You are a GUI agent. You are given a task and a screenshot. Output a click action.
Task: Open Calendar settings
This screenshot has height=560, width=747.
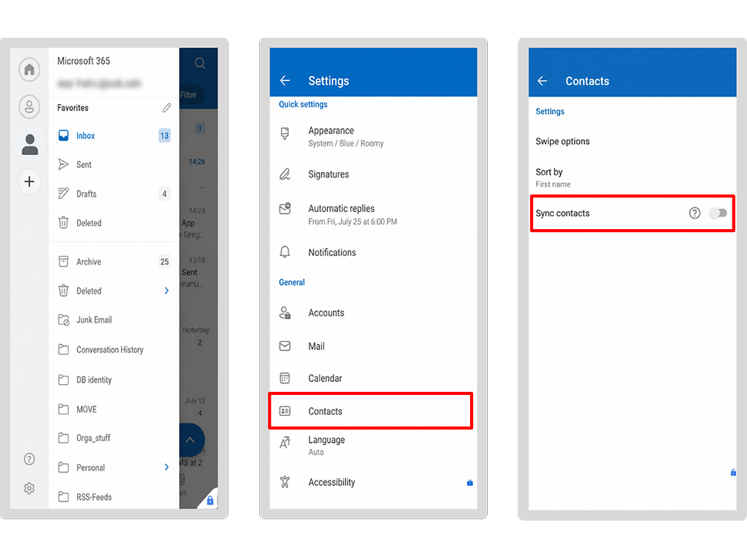click(373, 378)
